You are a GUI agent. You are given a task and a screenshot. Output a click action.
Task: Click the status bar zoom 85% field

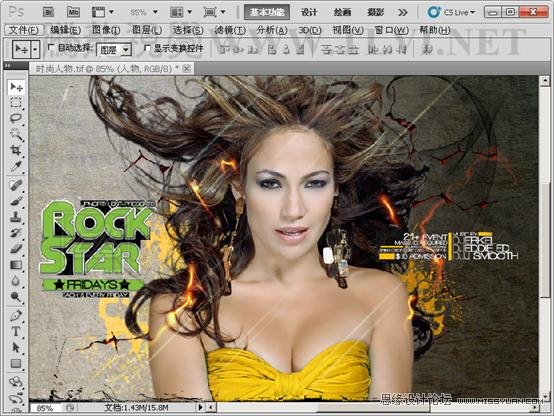pos(45,408)
